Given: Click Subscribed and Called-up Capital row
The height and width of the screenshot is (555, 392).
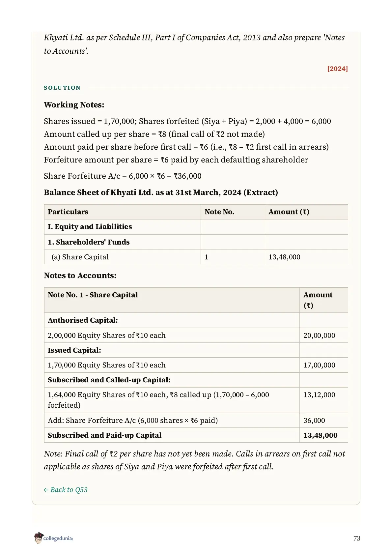Looking at the screenshot, I should (x=196, y=380).
